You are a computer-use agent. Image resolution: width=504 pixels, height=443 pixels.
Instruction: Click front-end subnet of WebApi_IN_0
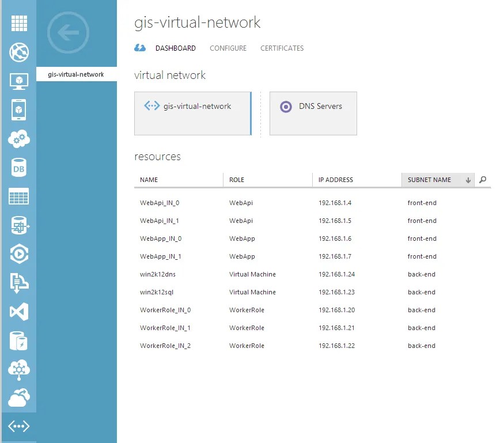(x=422, y=203)
